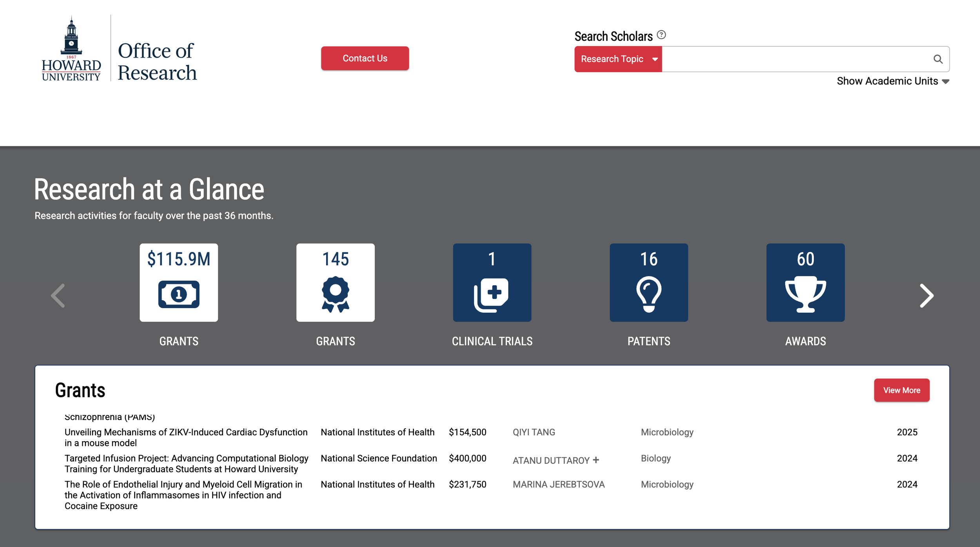
Task: Click ATANU DUTTAROY investigator name
Action: 551,460
